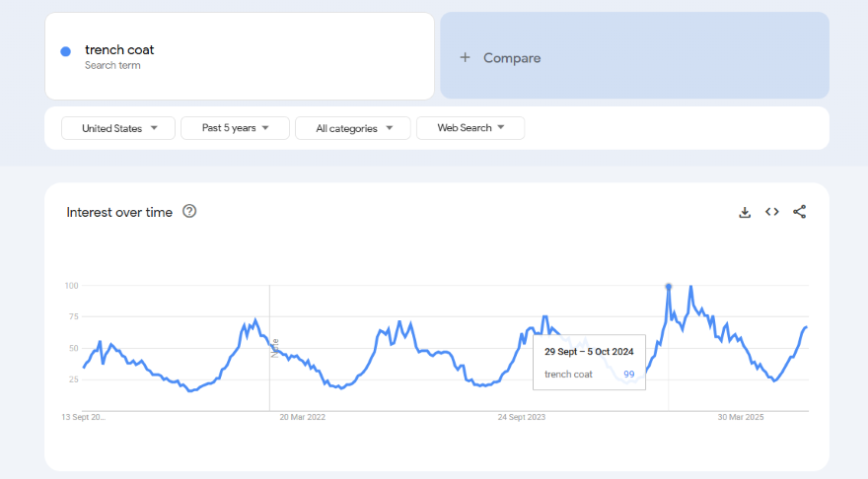Click the highlighted peak data point on chart
Screen dimensions: 868x479
tap(669, 287)
